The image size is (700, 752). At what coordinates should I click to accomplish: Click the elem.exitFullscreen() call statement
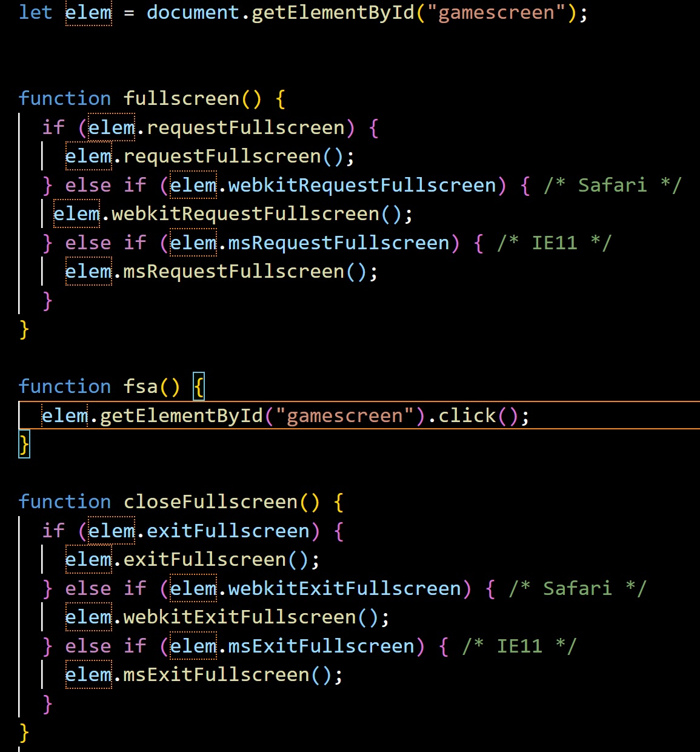[x=192, y=559]
